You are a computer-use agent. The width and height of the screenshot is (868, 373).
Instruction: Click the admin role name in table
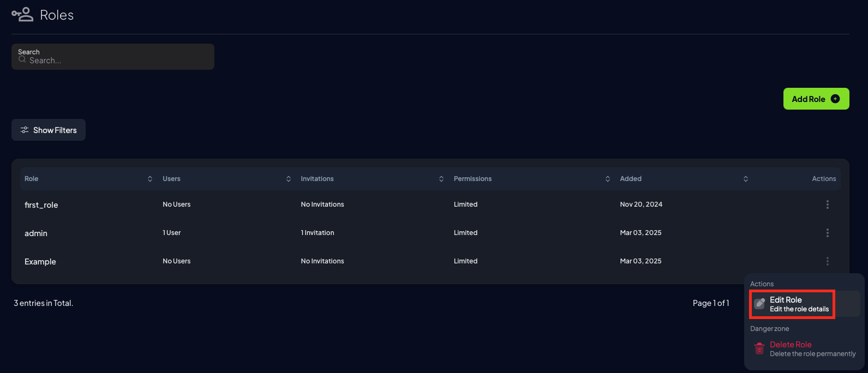pos(36,233)
